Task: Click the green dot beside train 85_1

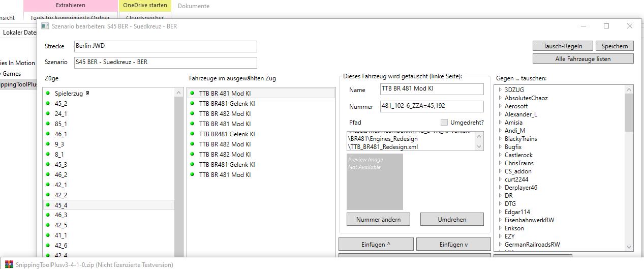Action: tap(48, 124)
